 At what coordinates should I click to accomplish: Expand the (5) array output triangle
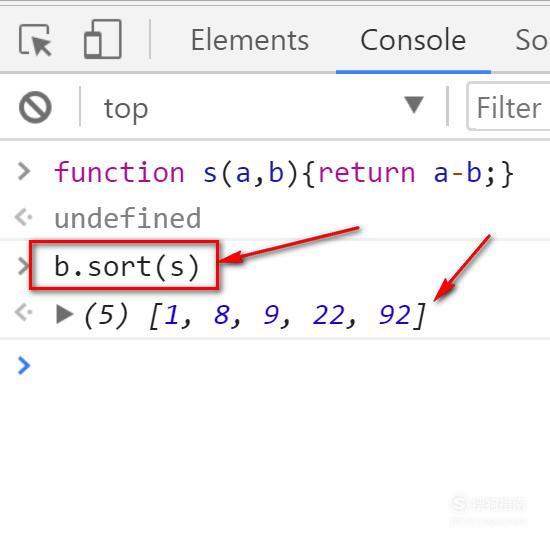65,313
